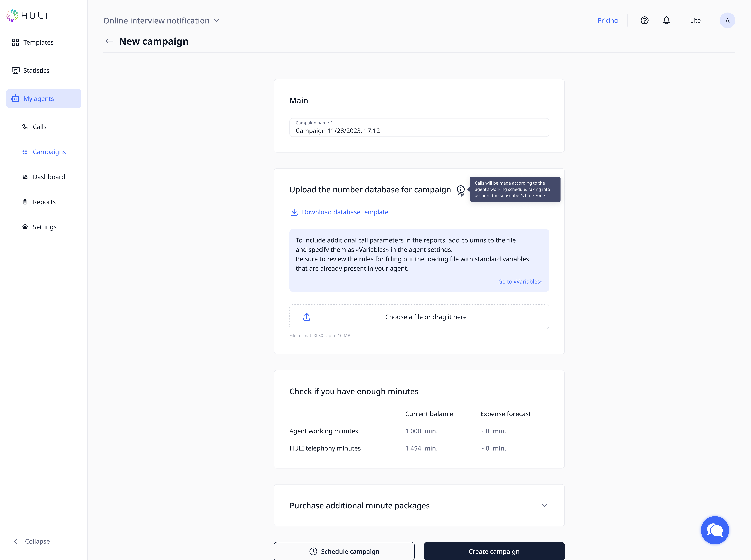Click into the Campaign name field
This screenshot has height=560, width=751.
[419, 130]
